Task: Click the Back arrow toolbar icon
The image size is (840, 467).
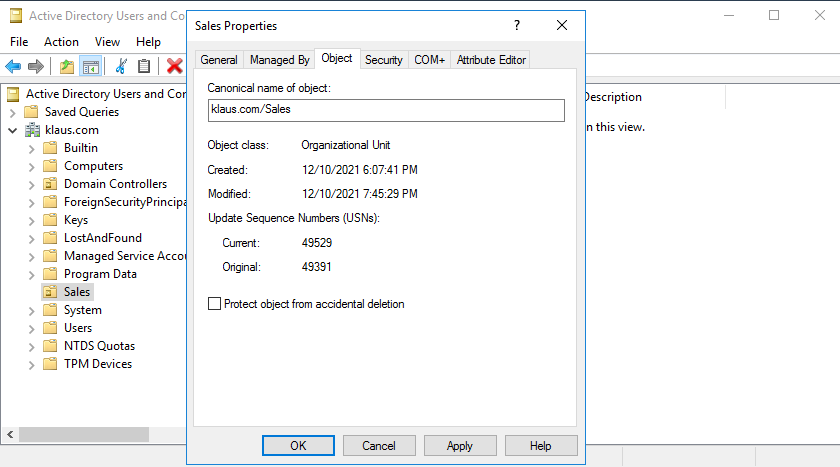Action: point(13,67)
